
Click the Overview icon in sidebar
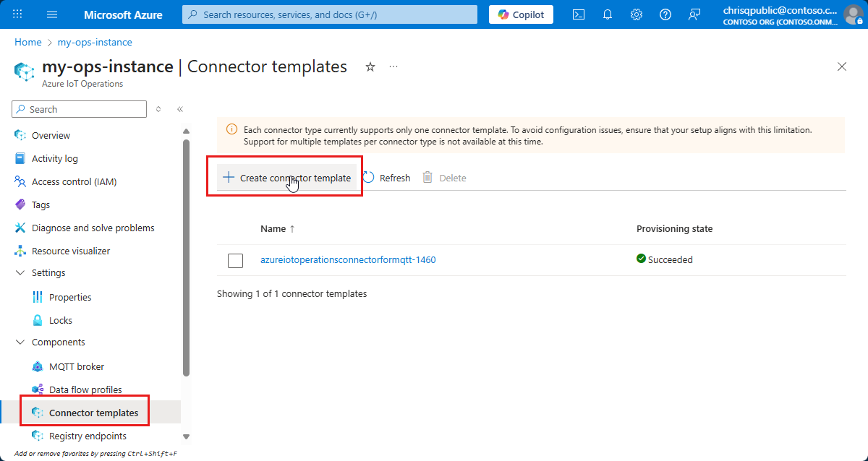coord(20,135)
